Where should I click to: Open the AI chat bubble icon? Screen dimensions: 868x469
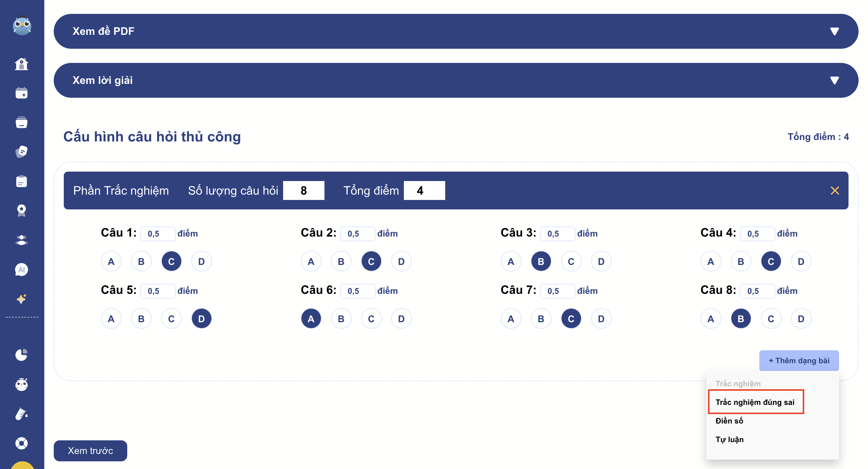[x=22, y=270]
